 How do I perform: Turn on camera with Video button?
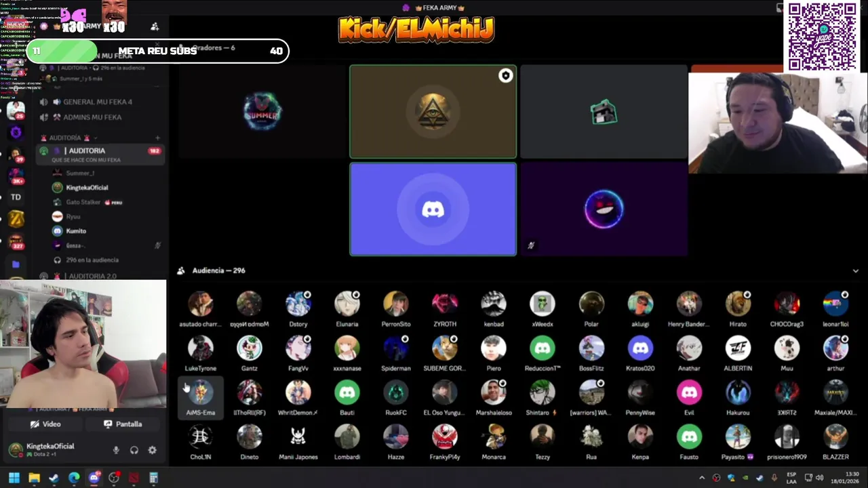45,424
